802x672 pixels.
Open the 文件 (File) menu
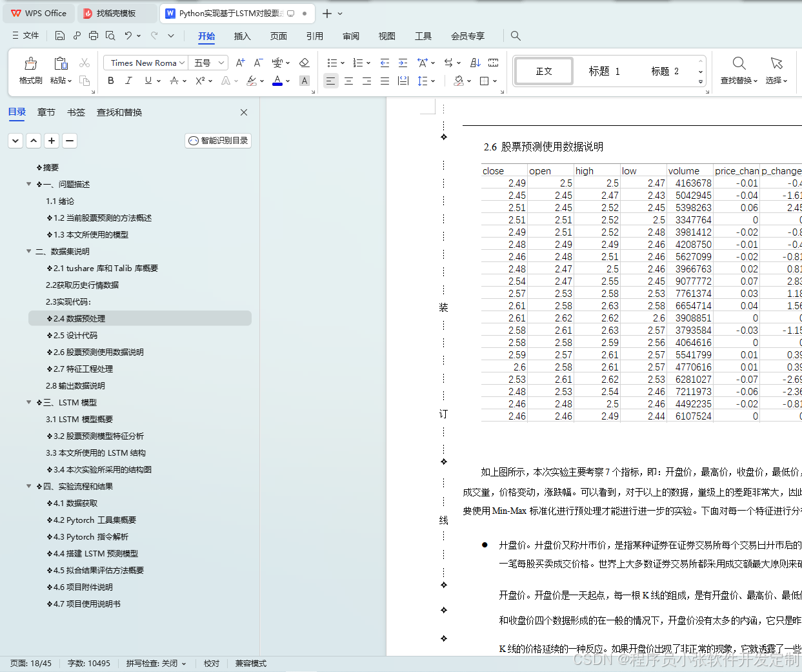26,36
